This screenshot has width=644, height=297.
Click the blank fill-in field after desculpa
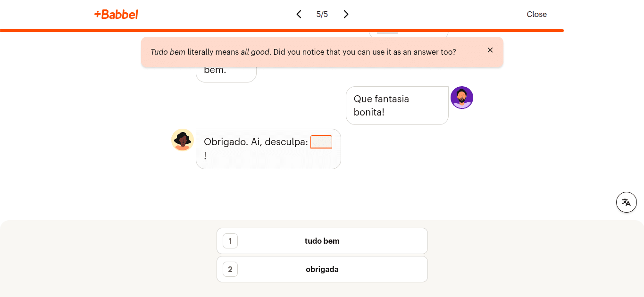pos(321,142)
